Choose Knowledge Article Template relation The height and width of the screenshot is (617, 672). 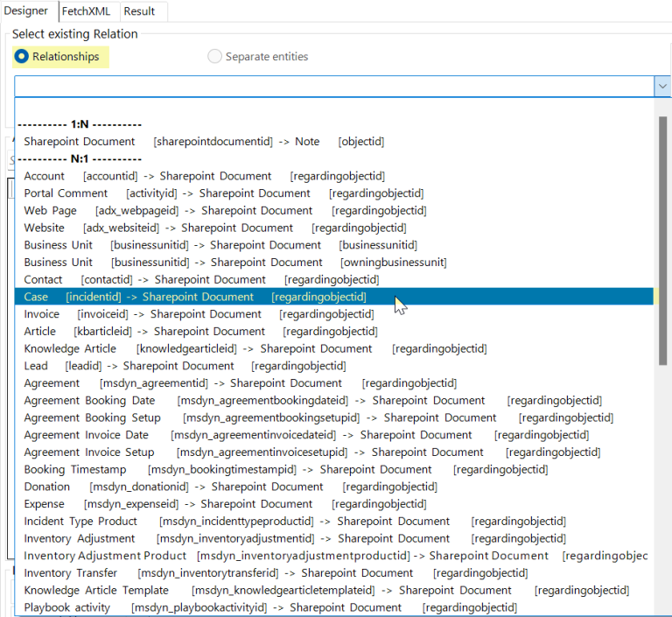[x=334, y=590]
